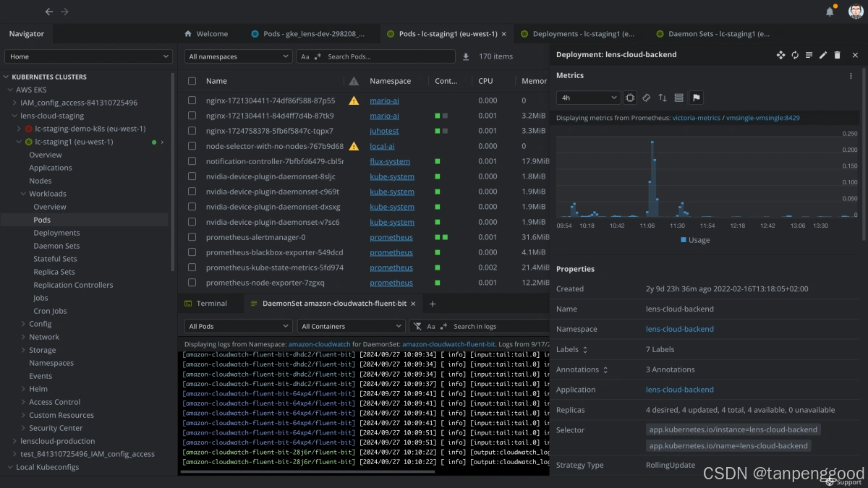Open the All Pods log dropdown
The height and width of the screenshot is (488, 868).
click(x=238, y=326)
